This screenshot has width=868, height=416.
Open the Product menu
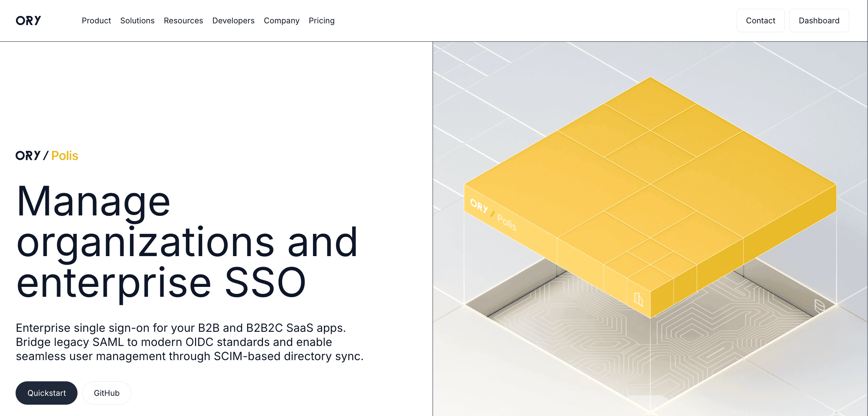(96, 21)
